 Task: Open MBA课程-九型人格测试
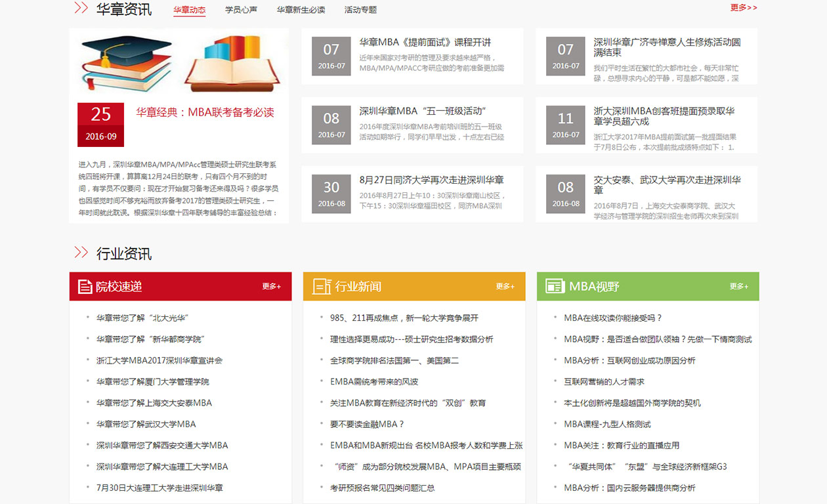pyautogui.click(x=607, y=424)
